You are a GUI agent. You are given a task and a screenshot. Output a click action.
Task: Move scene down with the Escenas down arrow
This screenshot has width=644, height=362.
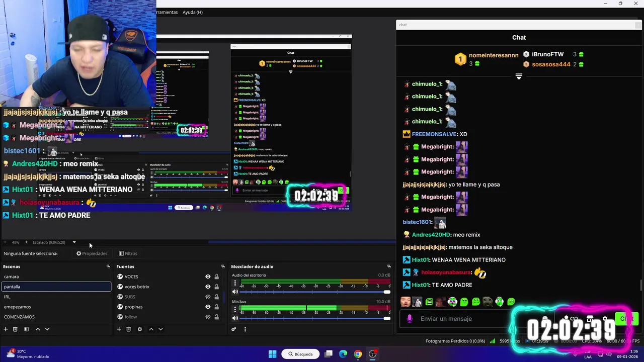47,329
